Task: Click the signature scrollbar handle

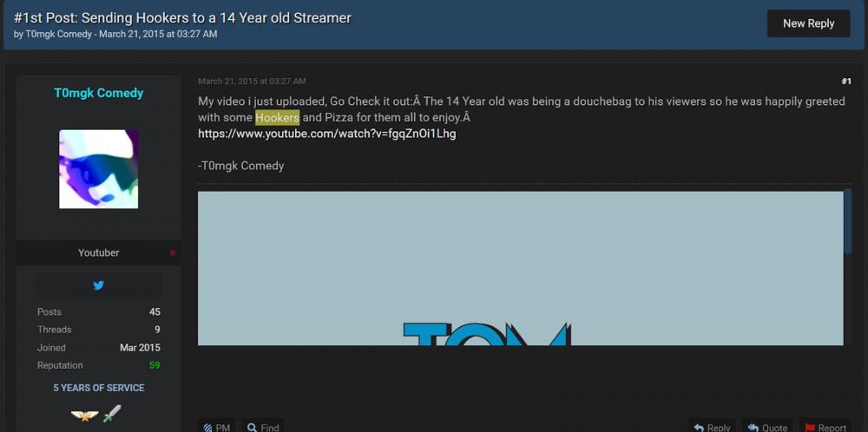Action: (x=847, y=221)
